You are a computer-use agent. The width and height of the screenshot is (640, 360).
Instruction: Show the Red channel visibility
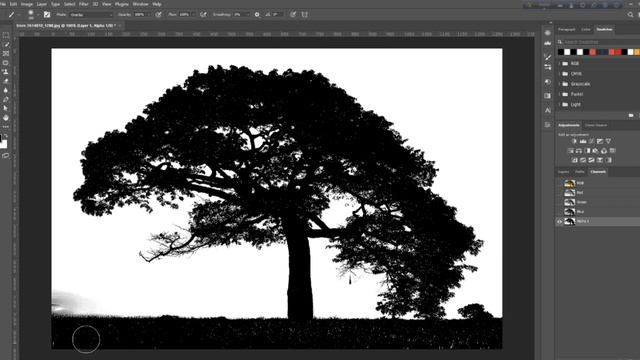click(560, 193)
